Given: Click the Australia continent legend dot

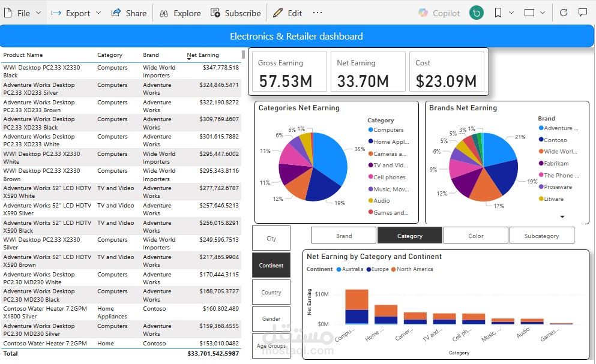Looking at the screenshot, I should (x=339, y=269).
